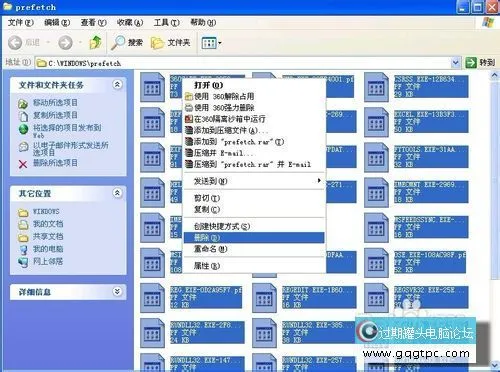Click the Forward navigation arrow icon

click(65, 43)
